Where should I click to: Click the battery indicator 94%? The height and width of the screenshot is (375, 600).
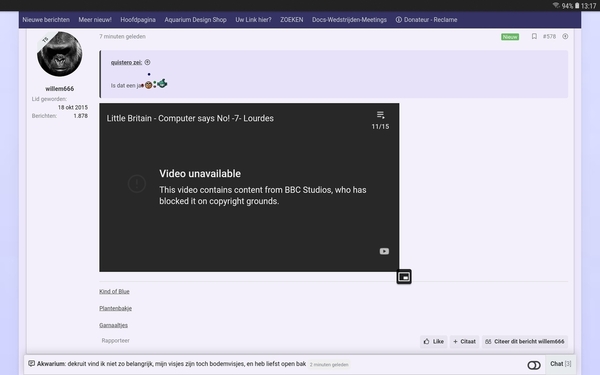click(x=571, y=6)
